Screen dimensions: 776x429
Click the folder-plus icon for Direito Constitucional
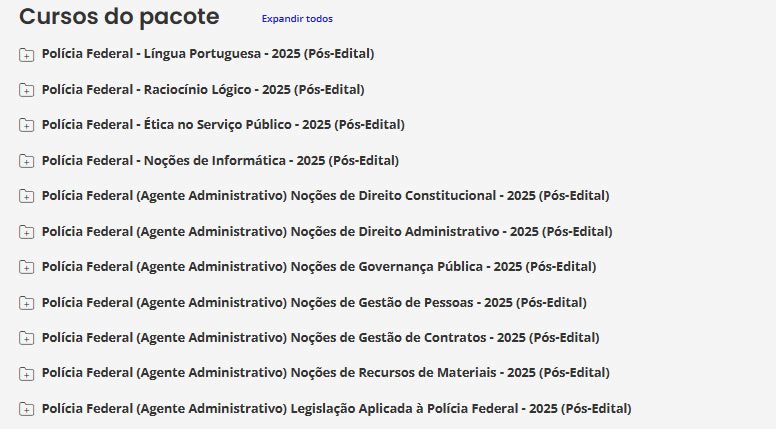coord(26,196)
